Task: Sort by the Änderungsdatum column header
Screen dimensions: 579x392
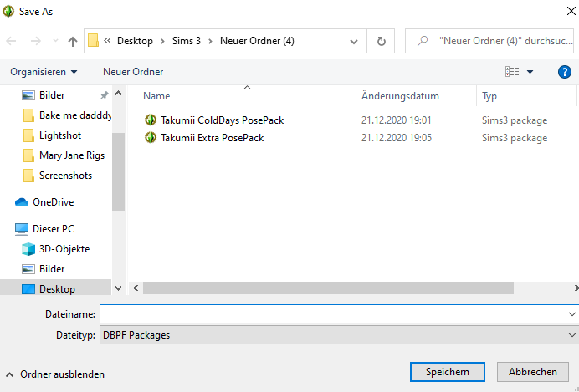Action: click(x=400, y=96)
